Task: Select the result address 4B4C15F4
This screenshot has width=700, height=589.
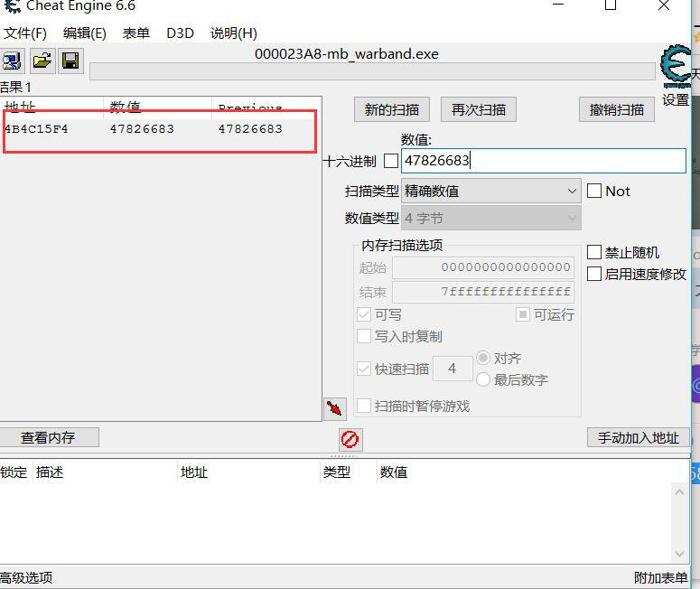Action: tap(37, 129)
